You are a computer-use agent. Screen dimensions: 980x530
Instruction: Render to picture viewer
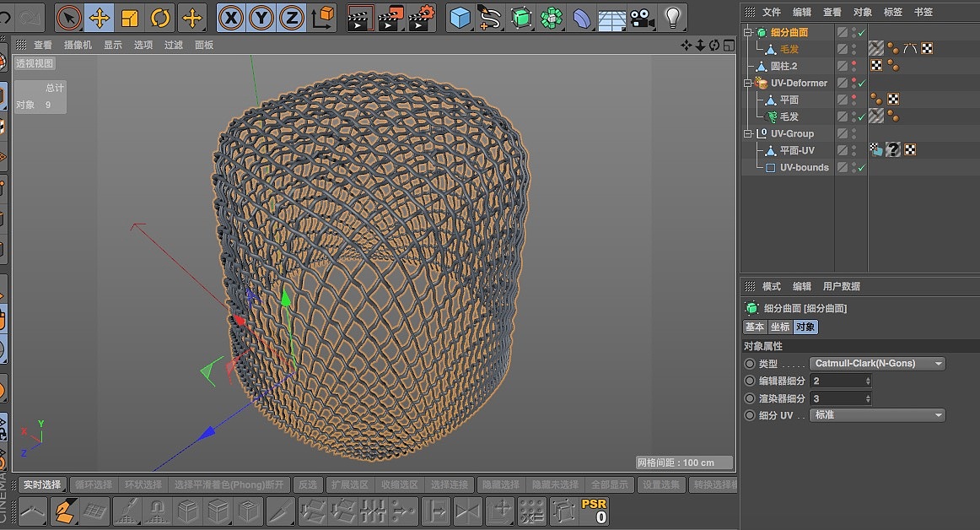tap(391, 18)
